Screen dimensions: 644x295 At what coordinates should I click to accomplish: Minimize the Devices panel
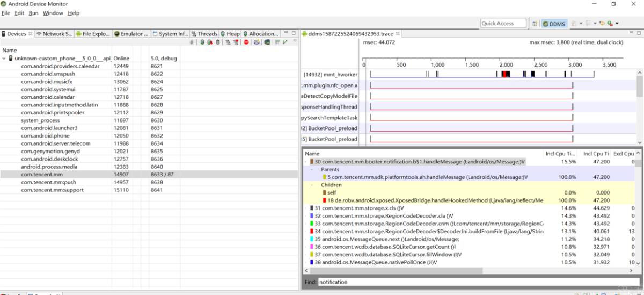(287, 33)
